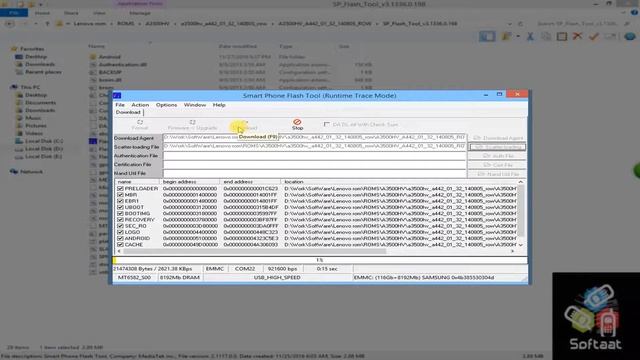Click the empty Certification File field

(314, 164)
